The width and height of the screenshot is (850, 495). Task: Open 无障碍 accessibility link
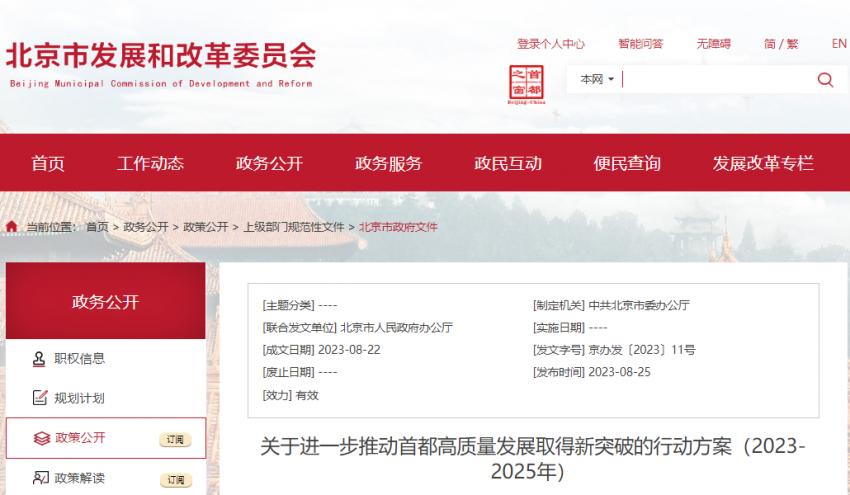tap(713, 44)
